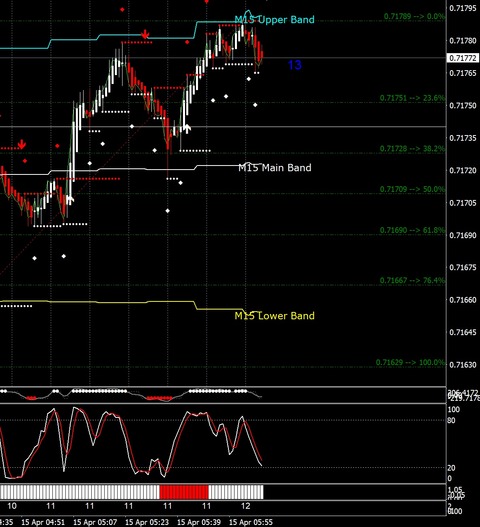This screenshot has height=527, width=480.
Task: Click price axis value 0.71705
Action: click(x=463, y=203)
